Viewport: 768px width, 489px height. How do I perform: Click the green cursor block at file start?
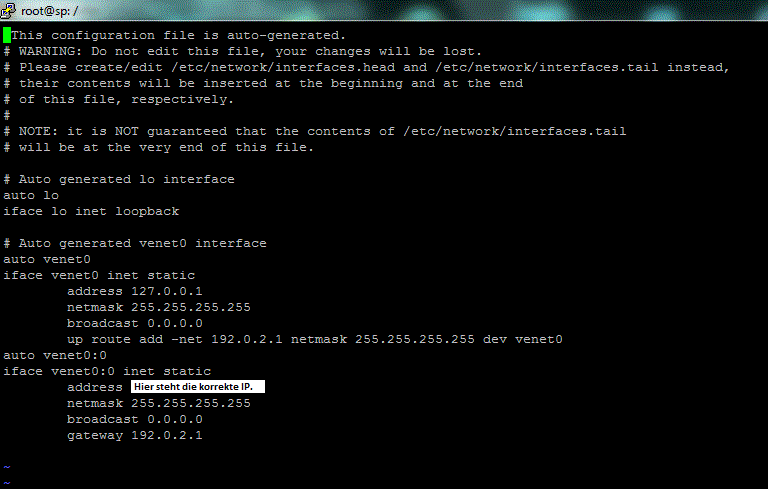[7, 35]
